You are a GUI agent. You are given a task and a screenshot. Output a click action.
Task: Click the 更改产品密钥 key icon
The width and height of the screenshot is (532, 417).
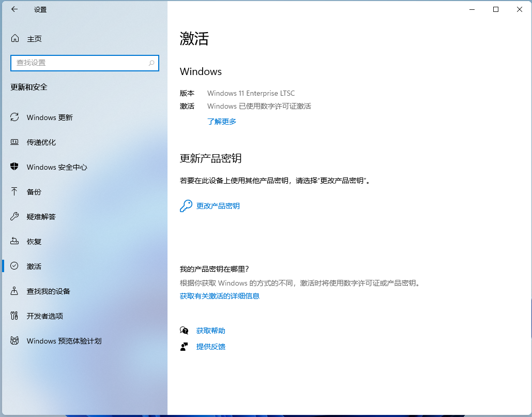[x=185, y=205]
